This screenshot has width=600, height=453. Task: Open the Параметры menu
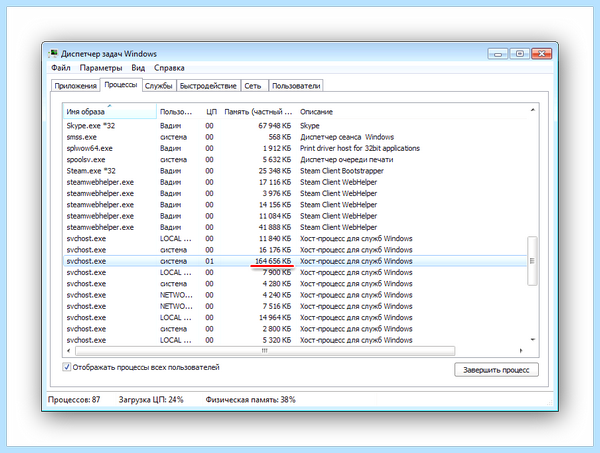101,68
